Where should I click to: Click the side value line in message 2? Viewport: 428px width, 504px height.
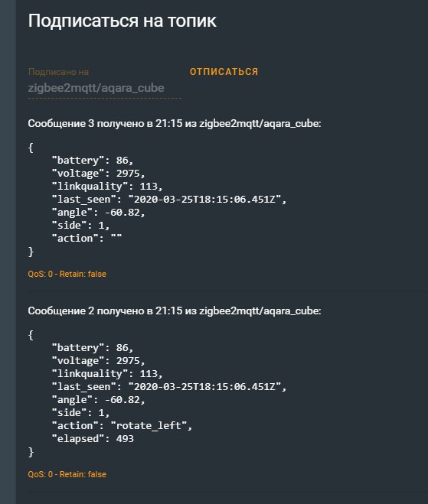80,412
